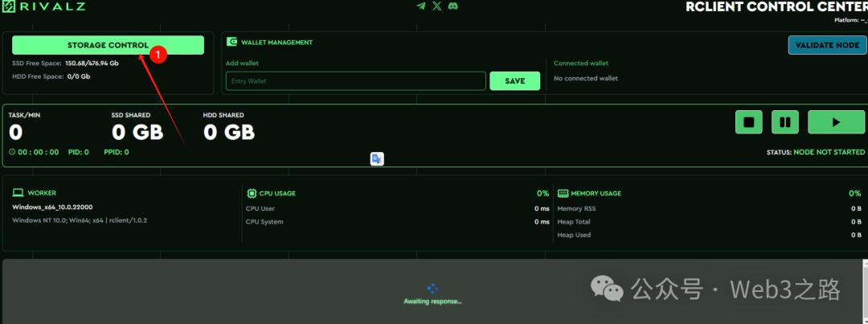Select the SSD Free Space value
This screenshot has width=868, height=324.
tap(92, 64)
